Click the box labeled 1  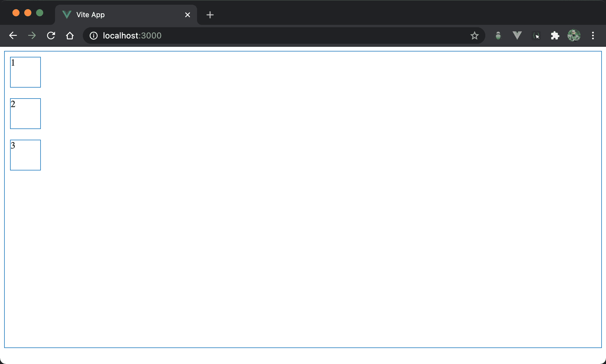click(25, 72)
